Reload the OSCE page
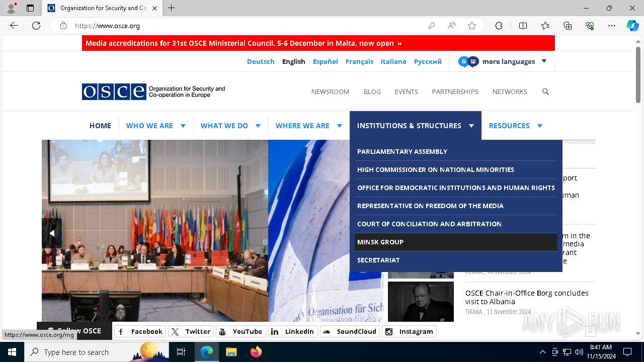Image resolution: width=644 pixels, height=362 pixels. pos(36,26)
